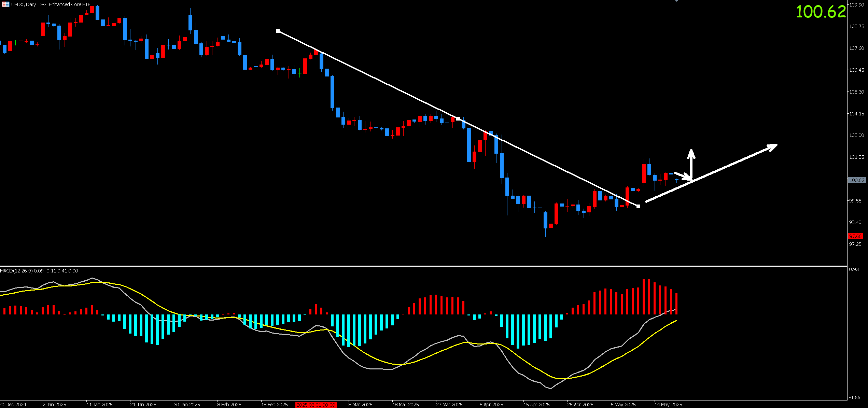
Task: Click the chart shift triangle marker at top
Action: pos(676,1)
